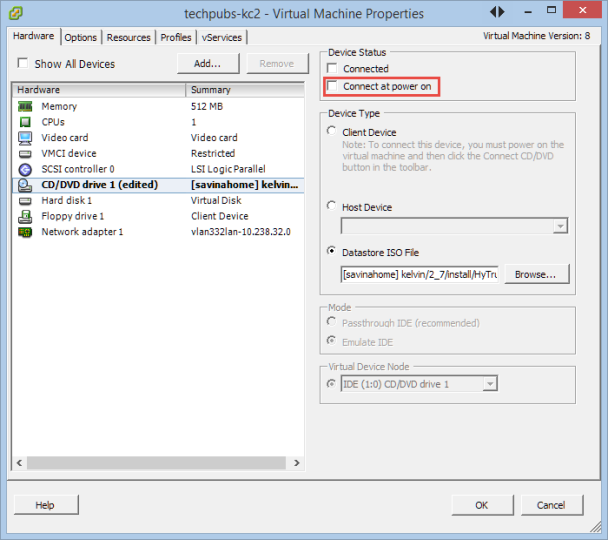Check Connect at power on
This screenshot has width=608, height=540.
[x=332, y=86]
